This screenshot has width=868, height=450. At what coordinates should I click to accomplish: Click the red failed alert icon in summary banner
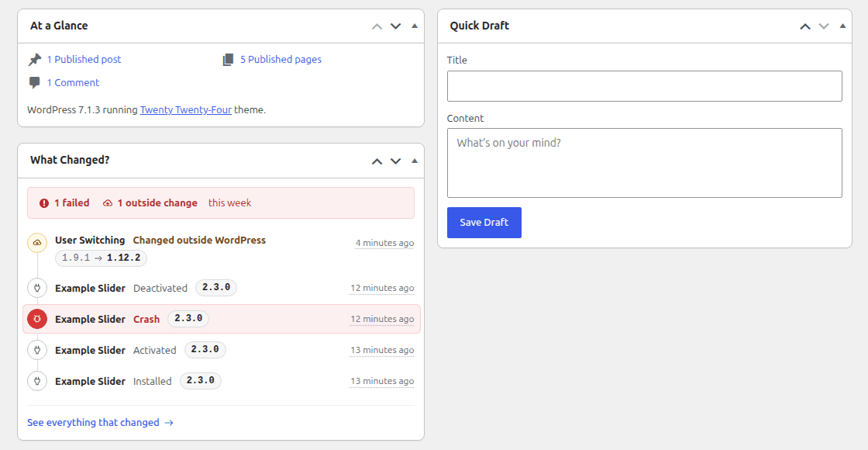[44, 202]
